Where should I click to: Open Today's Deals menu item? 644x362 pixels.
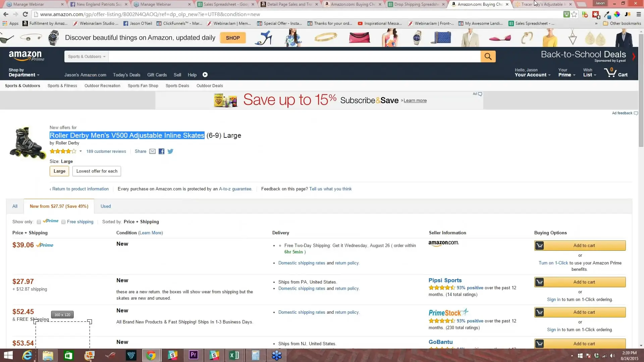pyautogui.click(x=126, y=75)
